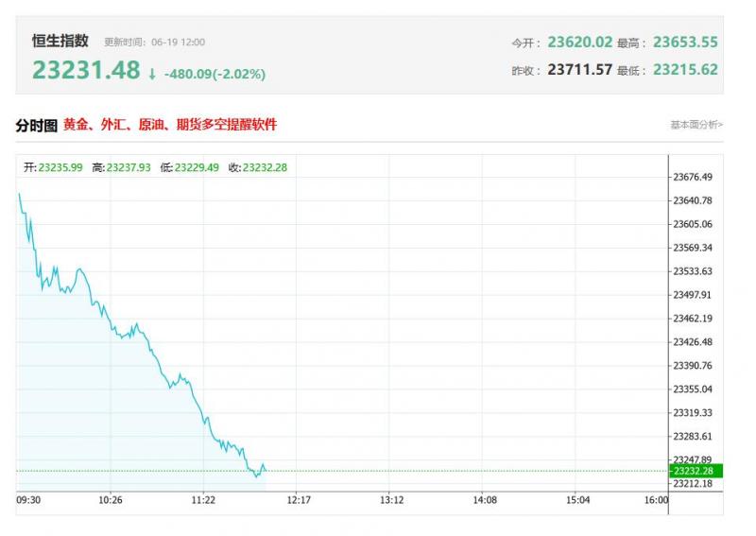The width and height of the screenshot is (756, 536).
Task: Click the green 23232.28 price marker
Action: [x=696, y=471]
